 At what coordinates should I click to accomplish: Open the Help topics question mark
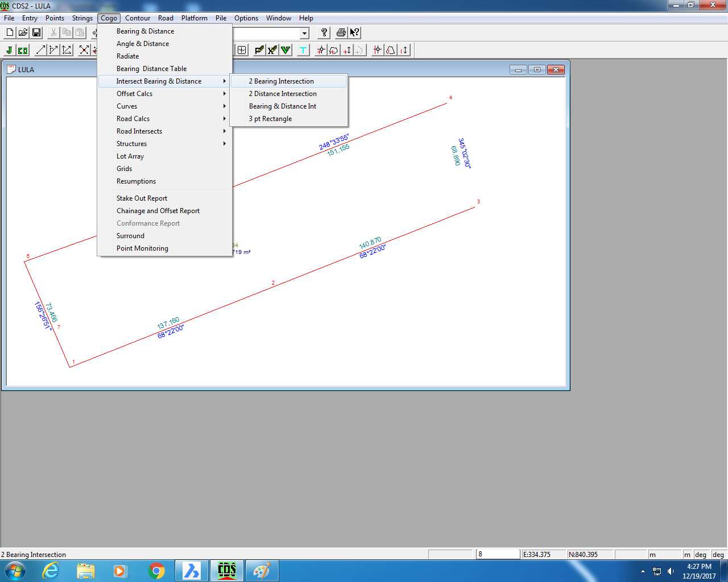[x=324, y=32]
